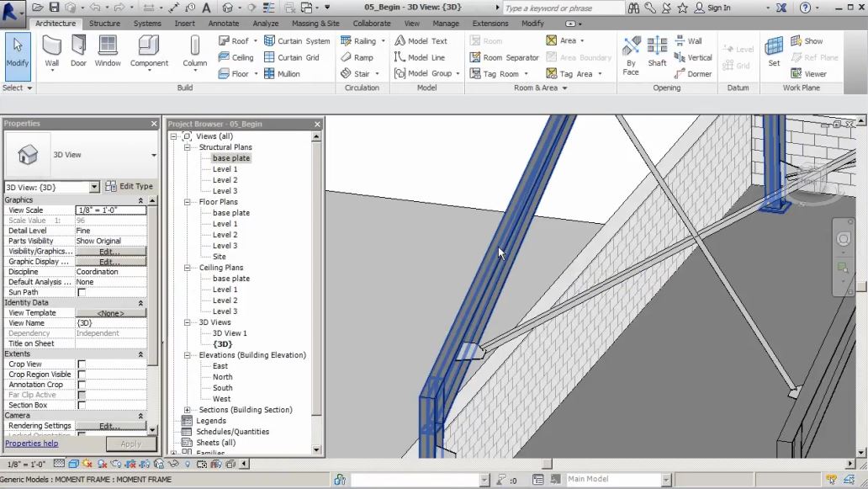Choose the Mullion tool

pyautogui.click(x=282, y=74)
